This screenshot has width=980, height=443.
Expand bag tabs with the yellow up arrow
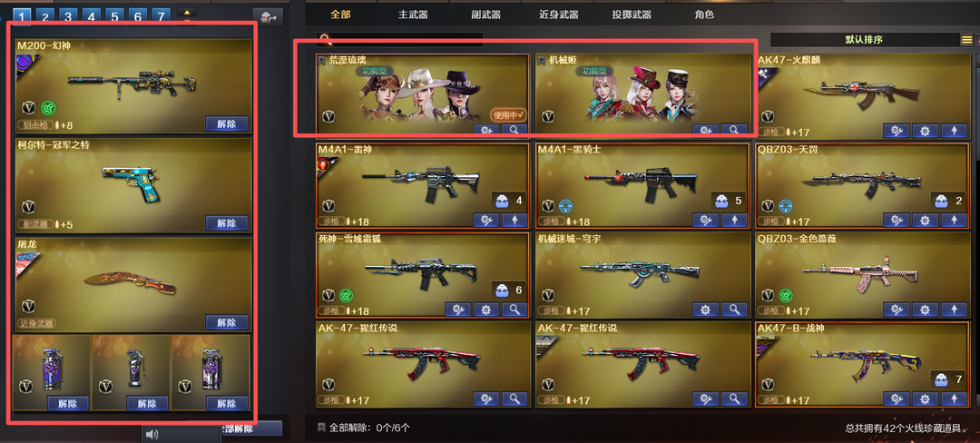pos(187,13)
